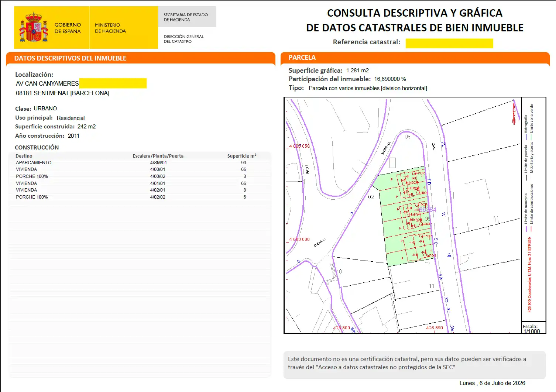Click the APARCAMIENTO row label
Viewport: 556px width, 392px height.
click(34, 163)
